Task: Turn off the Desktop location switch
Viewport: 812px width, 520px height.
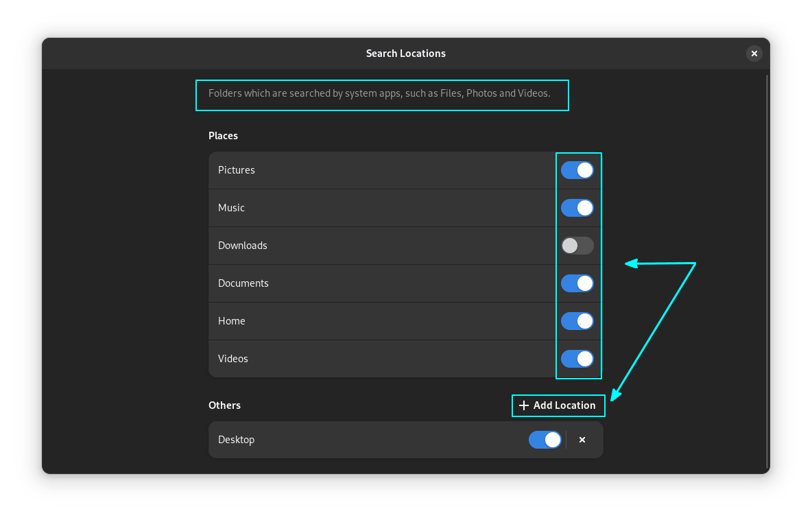Action: [x=545, y=440]
